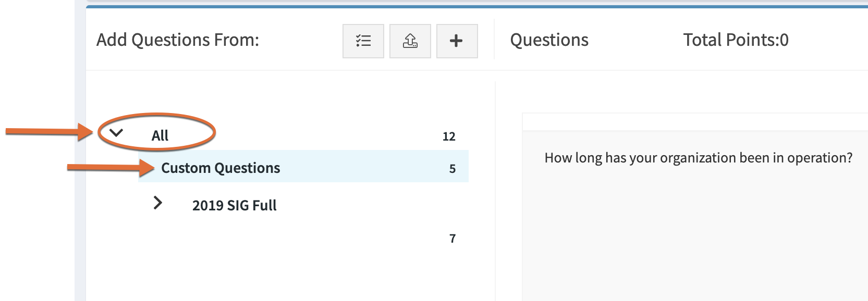Screen dimensions: 868x301
Task: Click the blue bar at the panel top
Action: click(x=477, y=7)
